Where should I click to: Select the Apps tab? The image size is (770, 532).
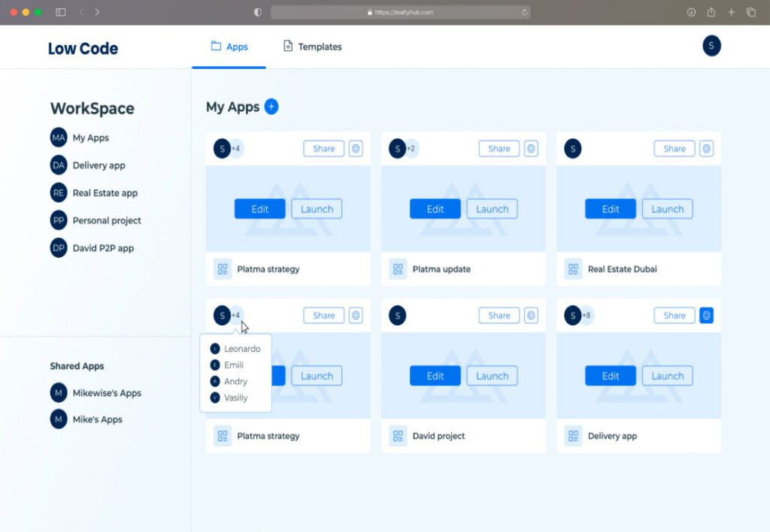(x=229, y=47)
